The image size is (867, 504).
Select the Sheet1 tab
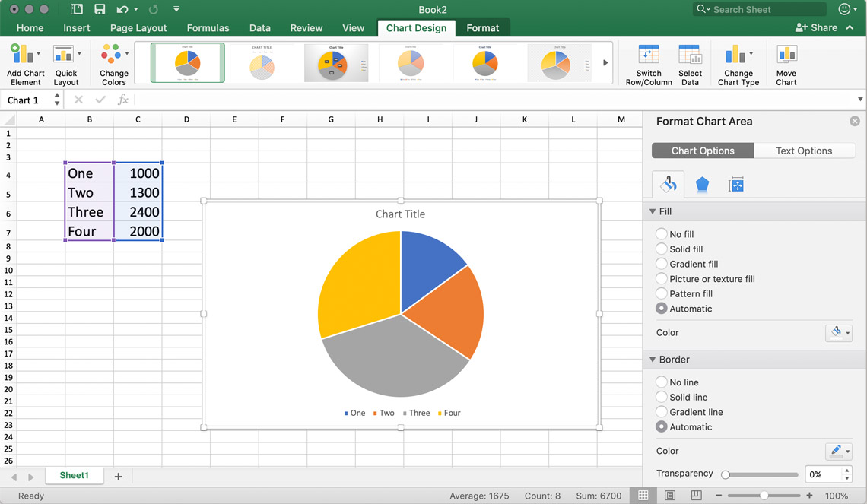click(x=74, y=475)
